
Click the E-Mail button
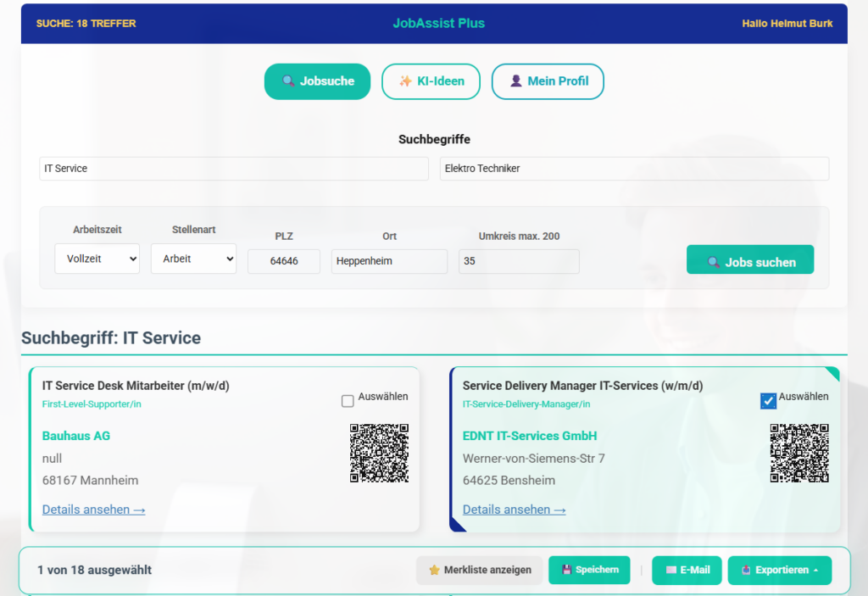click(x=687, y=570)
